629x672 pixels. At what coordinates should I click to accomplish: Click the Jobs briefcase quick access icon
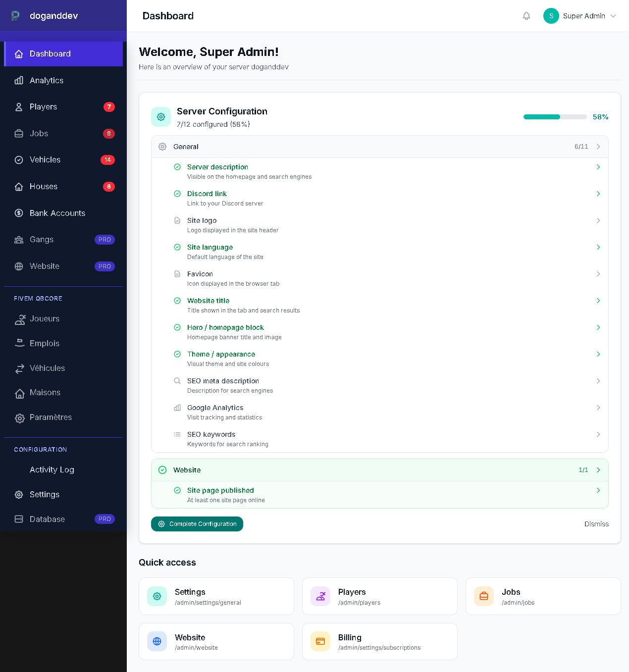coord(484,596)
